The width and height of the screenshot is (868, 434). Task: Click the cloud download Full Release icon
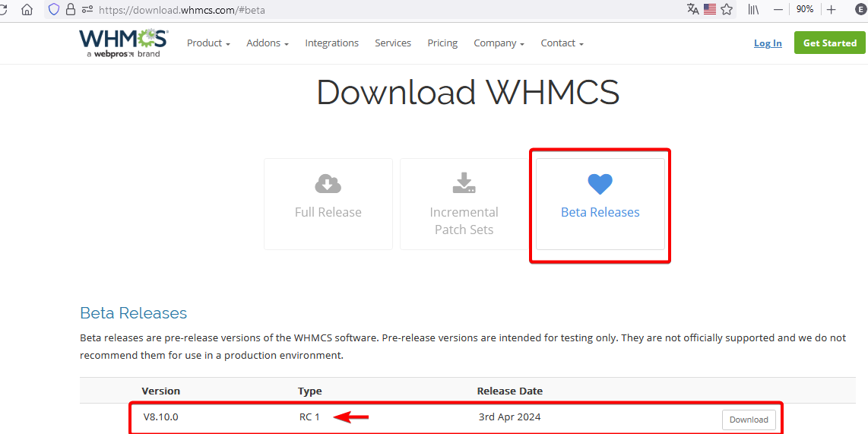pyautogui.click(x=328, y=183)
